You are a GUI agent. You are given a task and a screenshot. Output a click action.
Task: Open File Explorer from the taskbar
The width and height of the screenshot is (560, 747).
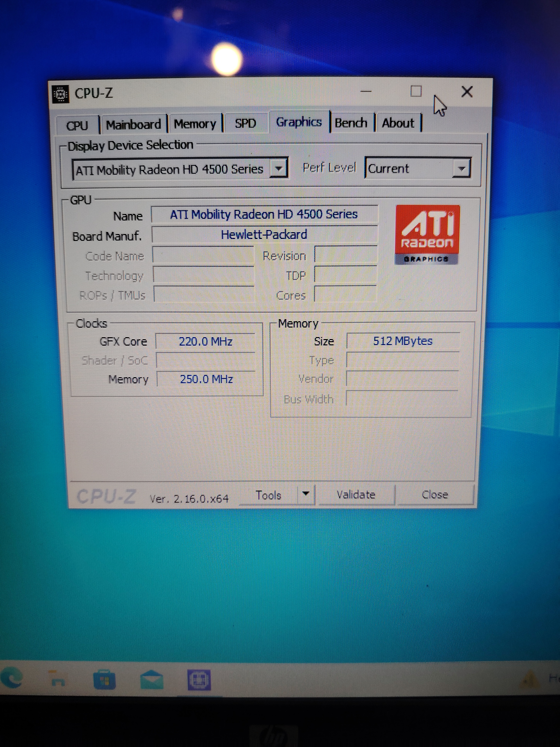pos(57,679)
